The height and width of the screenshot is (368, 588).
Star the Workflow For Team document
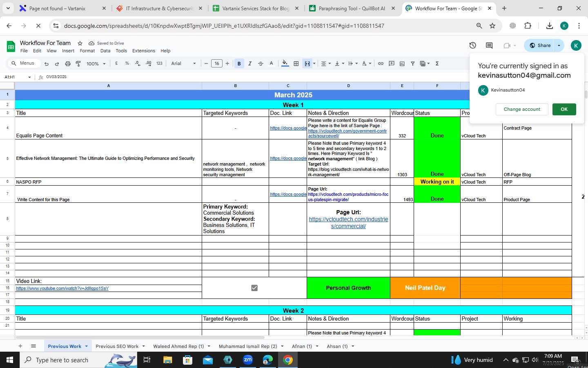click(80, 43)
